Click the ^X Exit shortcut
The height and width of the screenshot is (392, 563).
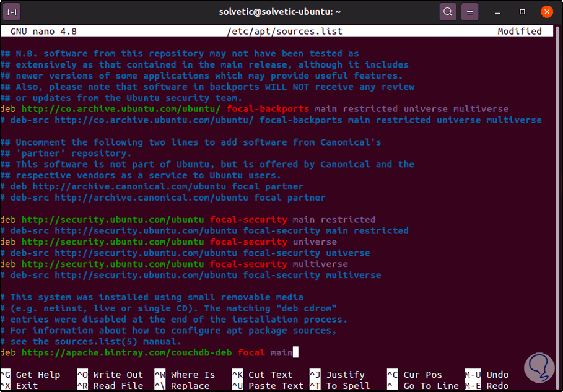(19, 386)
